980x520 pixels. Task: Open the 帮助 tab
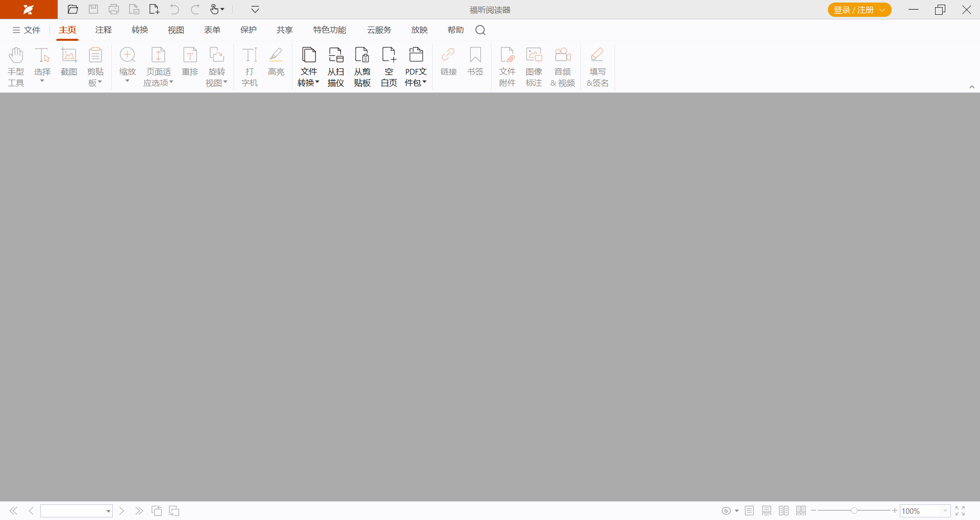tap(456, 30)
